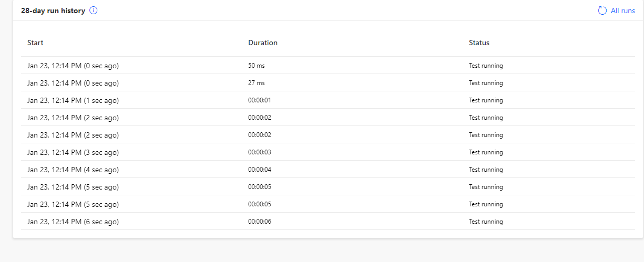Image resolution: width=644 pixels, height=262 pixels.
Task: Click the 00:00:01 duration value
Action: coord(260,100)
